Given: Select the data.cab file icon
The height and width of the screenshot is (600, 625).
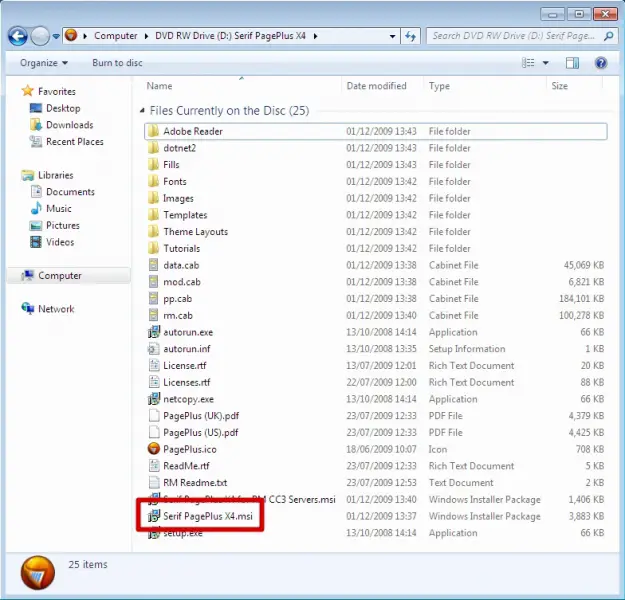Looking at the screenshot, I should [153, 265].
